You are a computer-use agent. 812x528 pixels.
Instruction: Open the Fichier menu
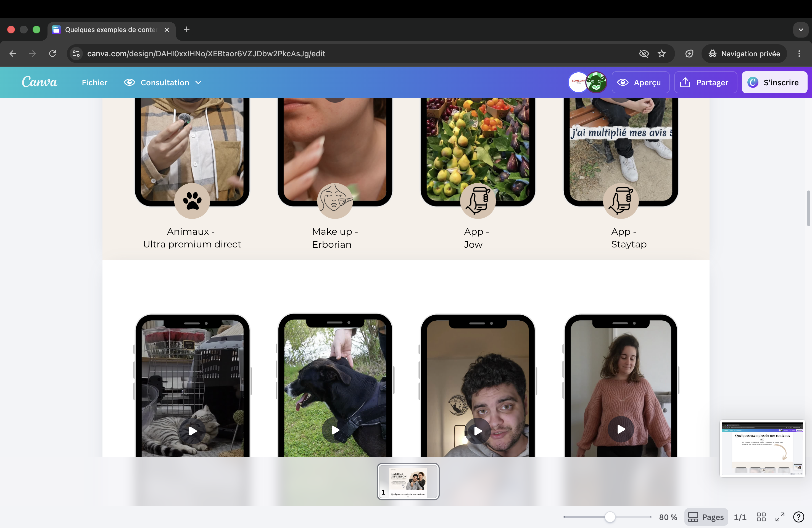(x=94, y=82)
